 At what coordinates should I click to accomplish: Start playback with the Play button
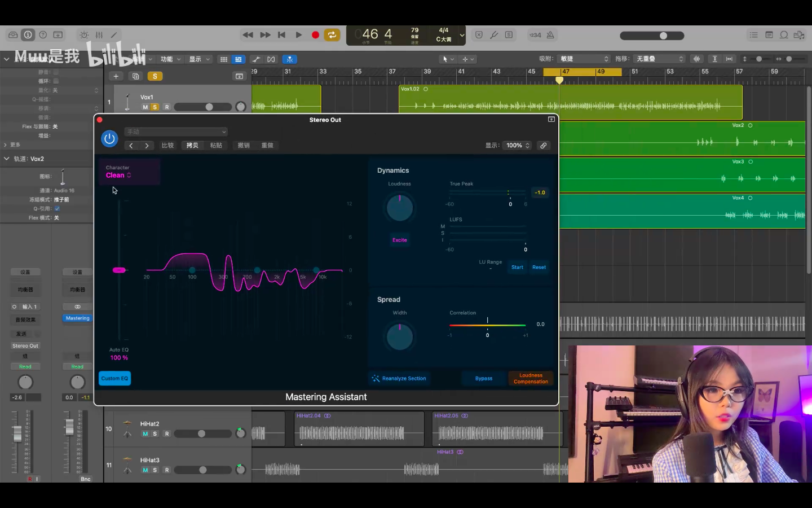(x=299, y=35)
